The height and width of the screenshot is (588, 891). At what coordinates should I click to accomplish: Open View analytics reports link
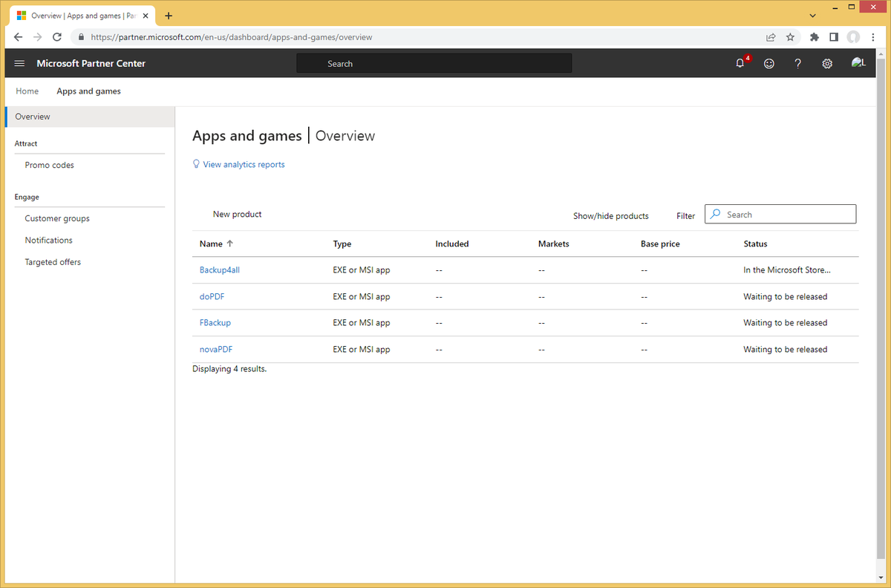pyautogui.click(x=244, y=165)
